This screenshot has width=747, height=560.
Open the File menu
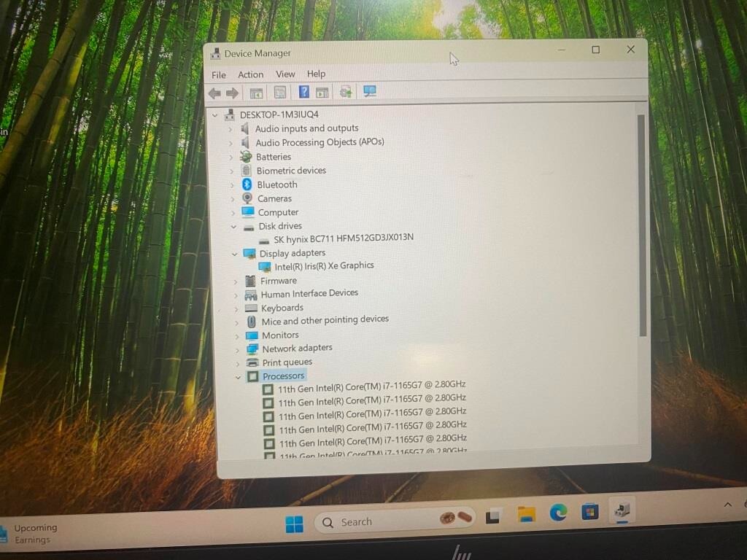[219, 75]
